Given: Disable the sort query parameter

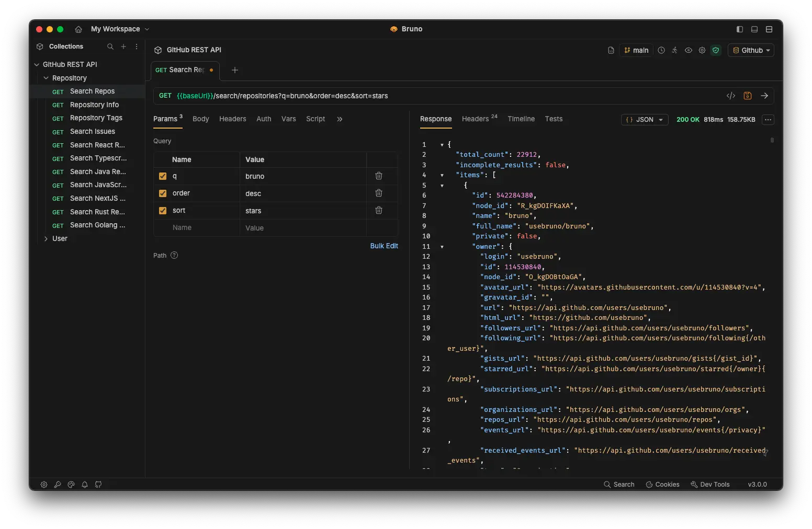Looking at the screenshot, I should (x=163, y=211).
